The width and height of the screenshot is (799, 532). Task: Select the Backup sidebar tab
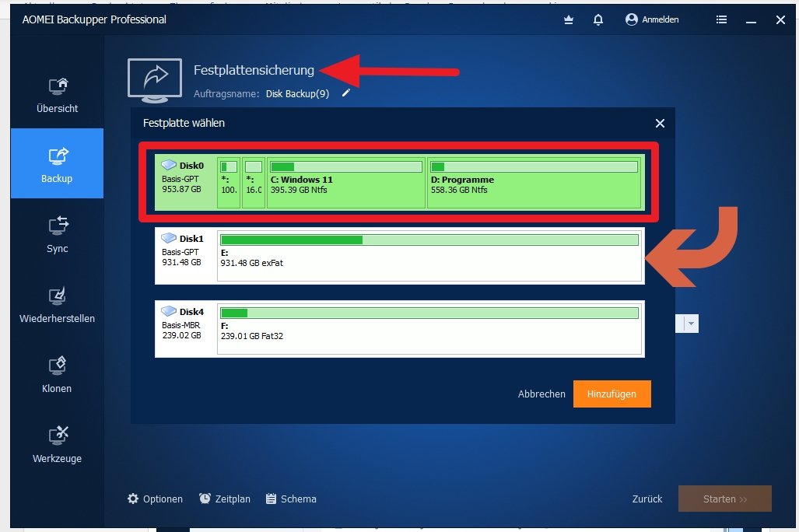(57, 163)
